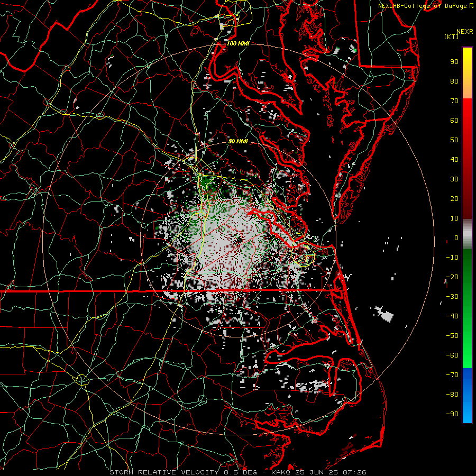
Task: Click the -30 value on the velocity scale
Action: click(x=452, y=297)
